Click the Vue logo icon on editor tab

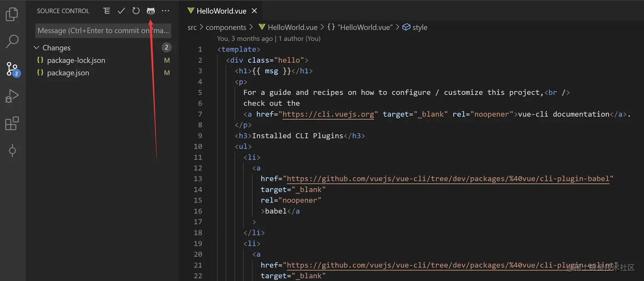[191, 11]
